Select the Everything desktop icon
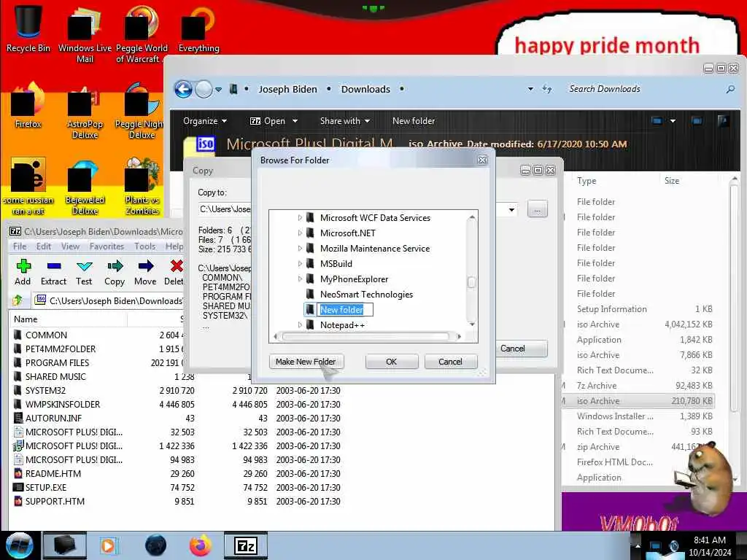The height and width of the screenshot is (560, 747). (x=198, y=28)
